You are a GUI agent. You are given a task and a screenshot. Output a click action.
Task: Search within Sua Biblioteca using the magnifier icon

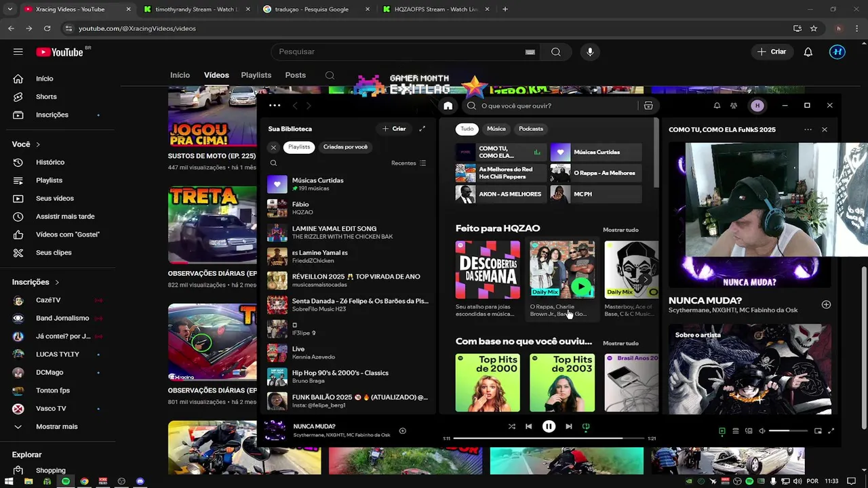(x=273, y=163)
